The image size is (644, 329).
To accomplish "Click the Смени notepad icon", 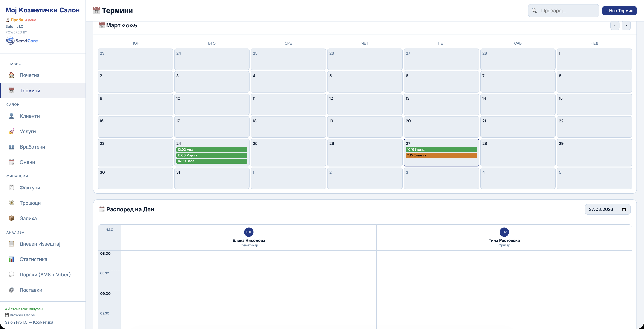I will point(11,162).
